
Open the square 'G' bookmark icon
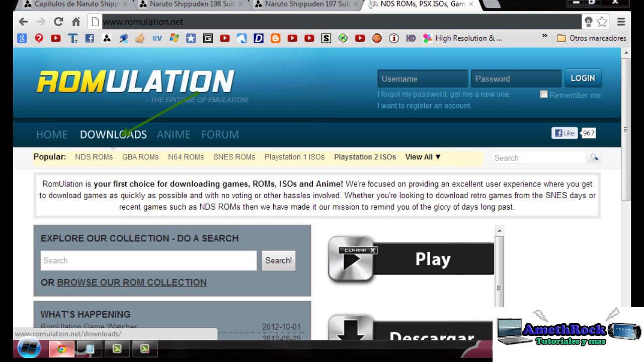(x=208, y=38)
